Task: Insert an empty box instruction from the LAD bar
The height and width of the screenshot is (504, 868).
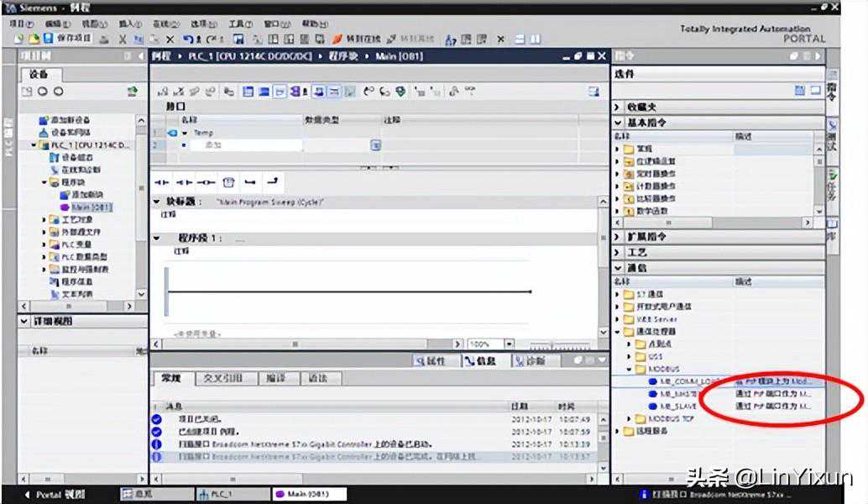Action: click(x=228, y=181)
